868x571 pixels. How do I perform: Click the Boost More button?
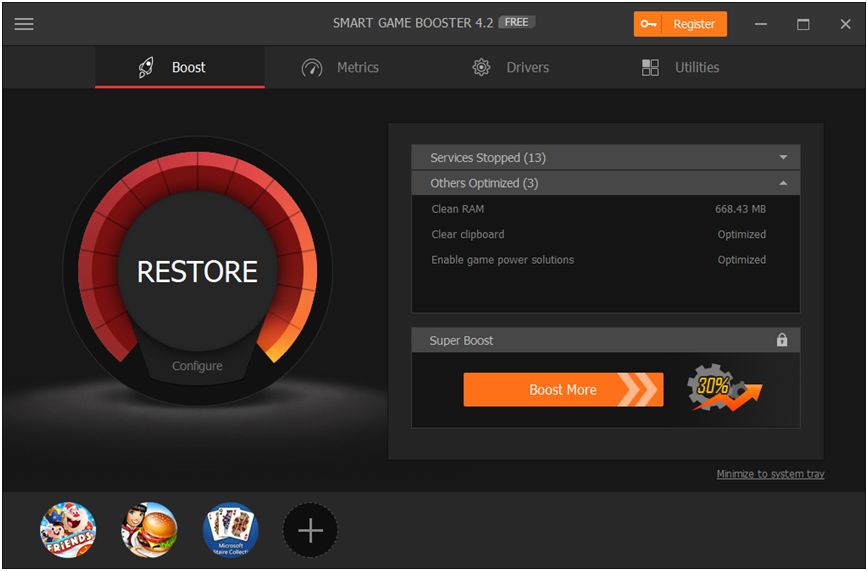(563, 389)
